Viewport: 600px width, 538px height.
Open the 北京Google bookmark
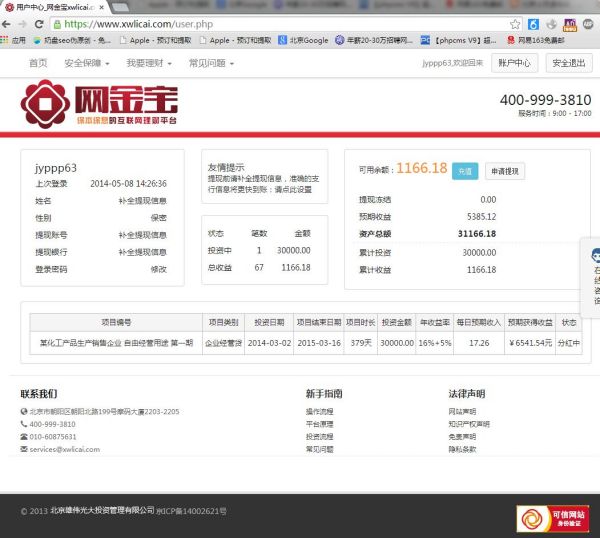[303, 40]
